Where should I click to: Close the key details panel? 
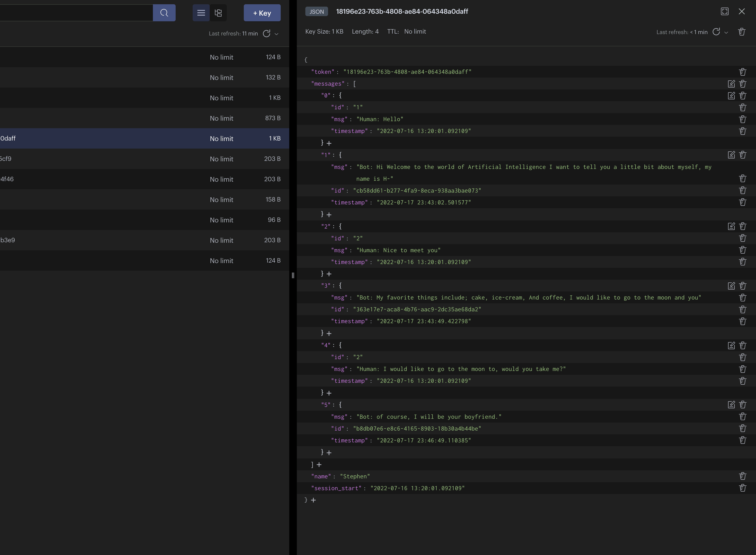click(x=742, y=11)
